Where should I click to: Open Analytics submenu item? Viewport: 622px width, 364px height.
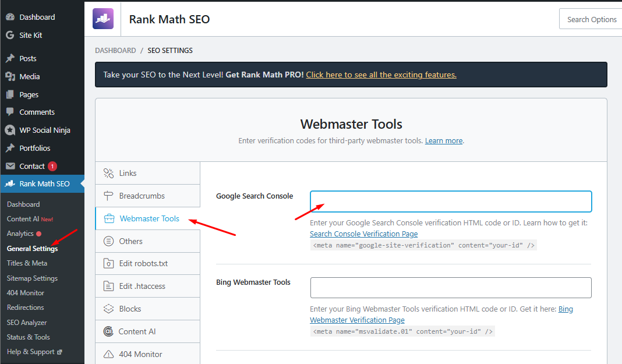click(x=20, y=234)
